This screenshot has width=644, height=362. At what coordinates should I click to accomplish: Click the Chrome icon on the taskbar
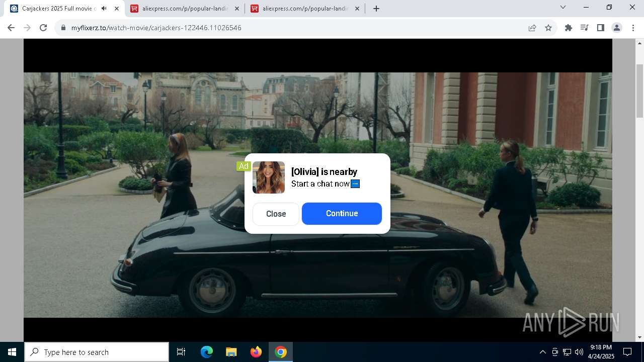281,352
